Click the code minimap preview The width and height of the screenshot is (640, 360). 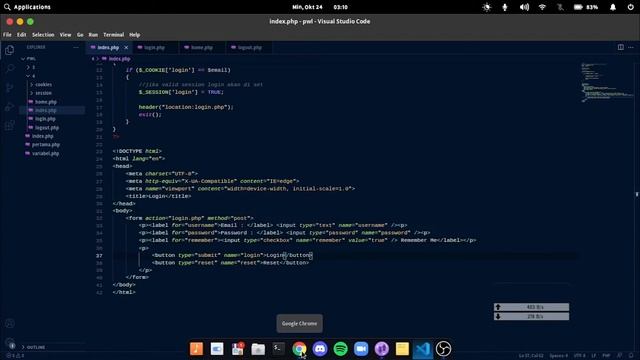(607, 82)
